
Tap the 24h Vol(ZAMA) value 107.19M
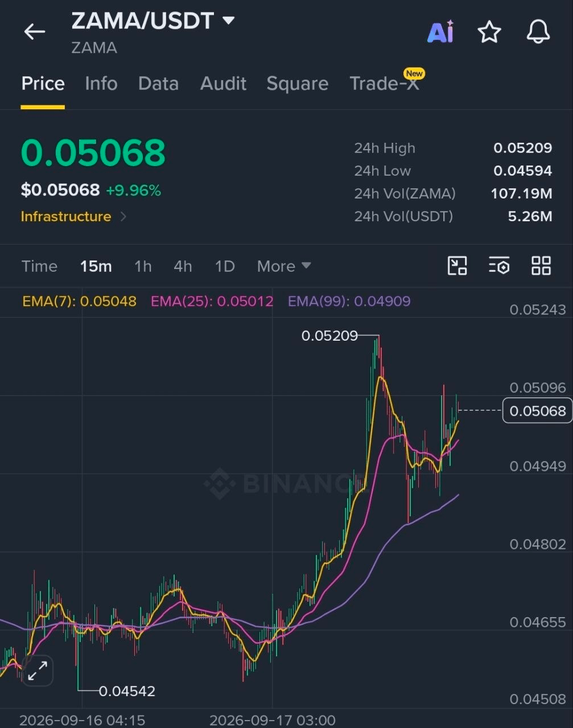(521, 193)
